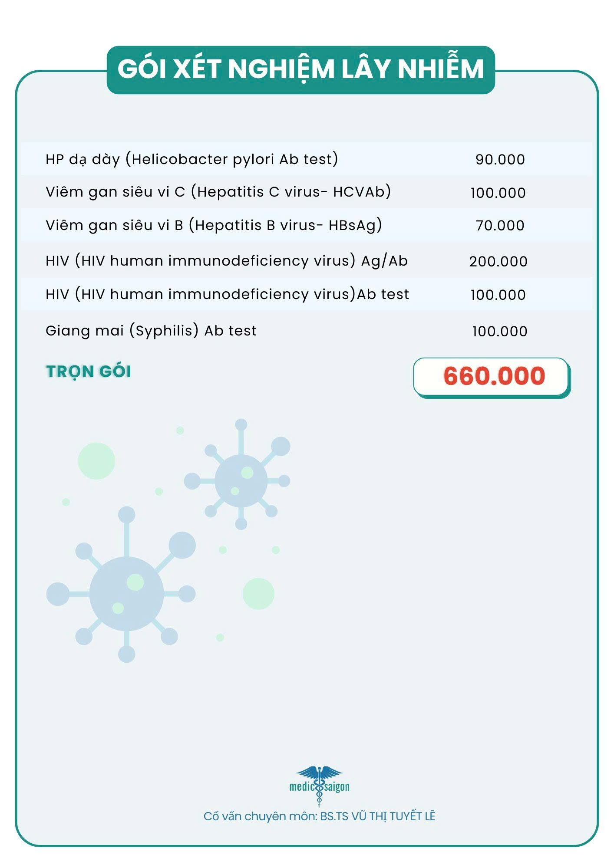Image resolution: width=614 pixels, height=868 pixels.
Task: Select the Viêm gan siêu vi B row
Action: point(214,225)
